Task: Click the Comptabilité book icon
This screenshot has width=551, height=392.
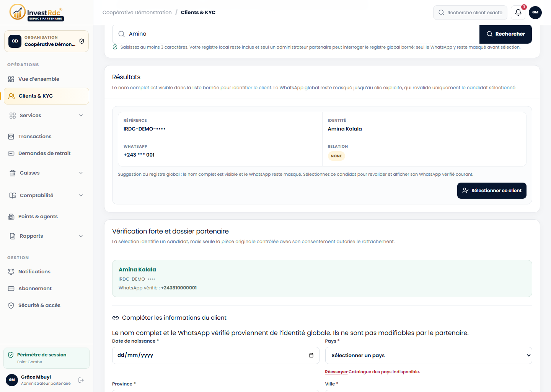Action: click(13, 196)
